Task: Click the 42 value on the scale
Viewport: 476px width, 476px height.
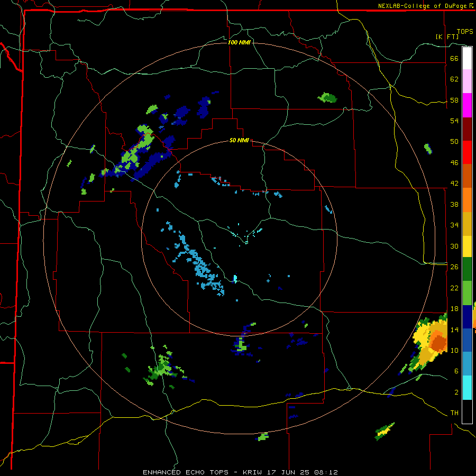Action: click(454, 184)
